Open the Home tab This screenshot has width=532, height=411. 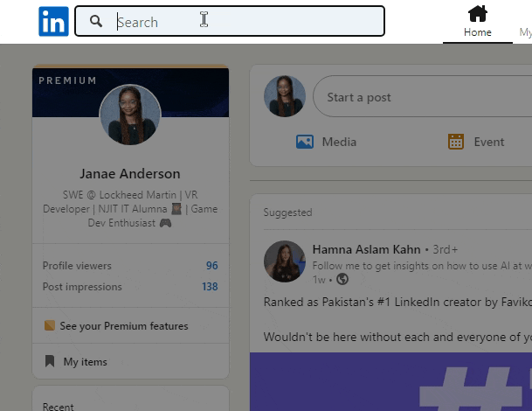(477, 22)
